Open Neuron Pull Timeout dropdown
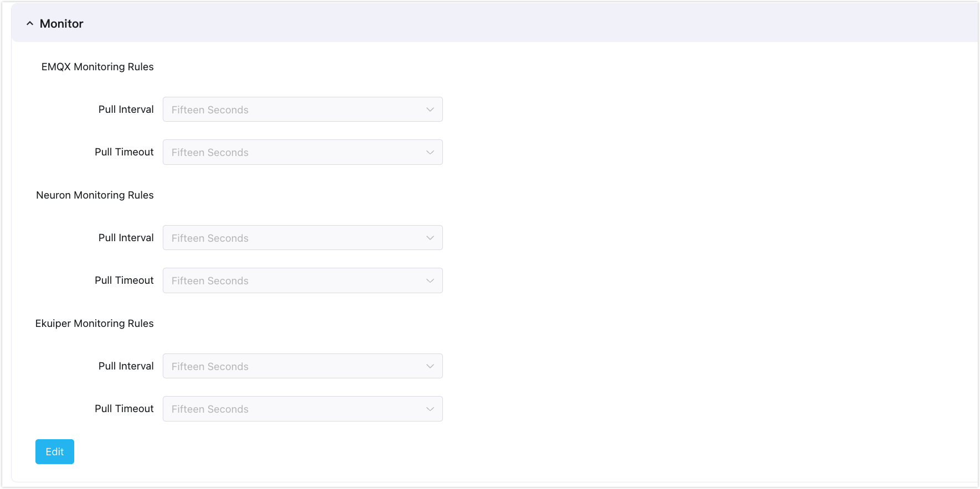The height and width of the screenshot is (489, 980). (x=302, y=280)
